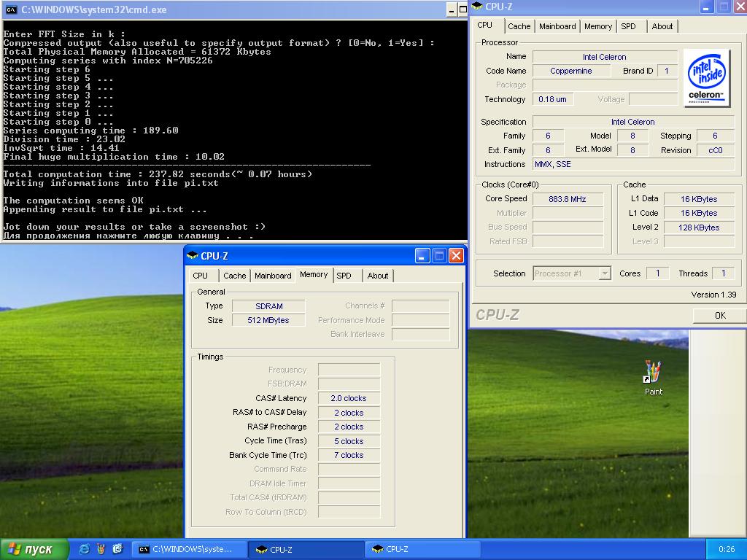Viewport: 747px width, 560px height.
Task: Click the RAS# Precharge 2 clocks value
Action: 349,427
